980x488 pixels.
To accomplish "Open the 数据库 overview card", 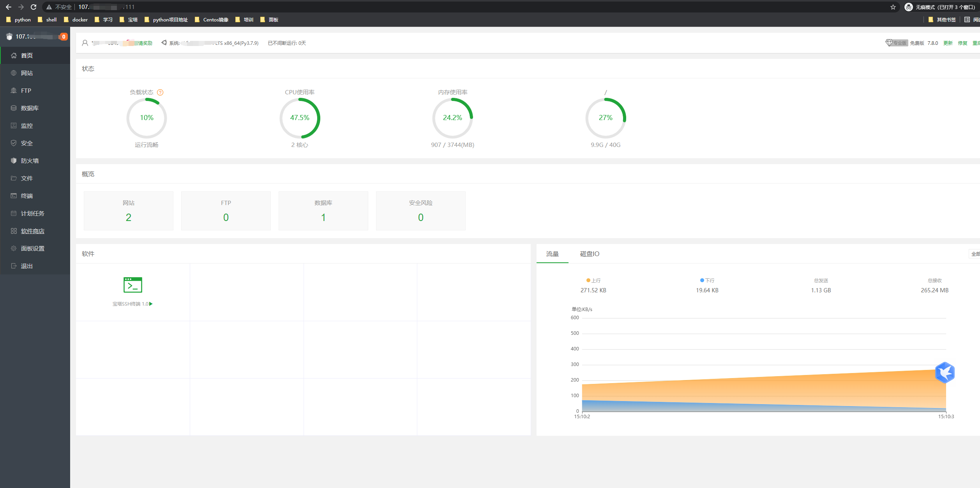I will pos(323,210).
